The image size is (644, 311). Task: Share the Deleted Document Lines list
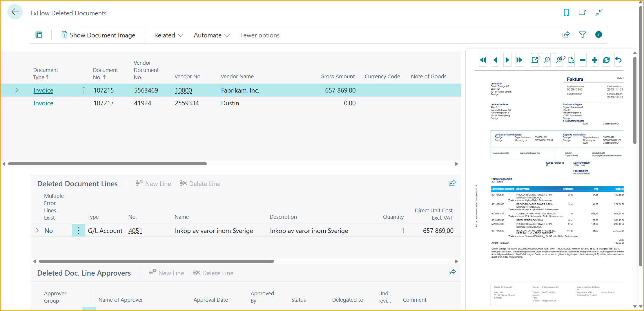452,183
